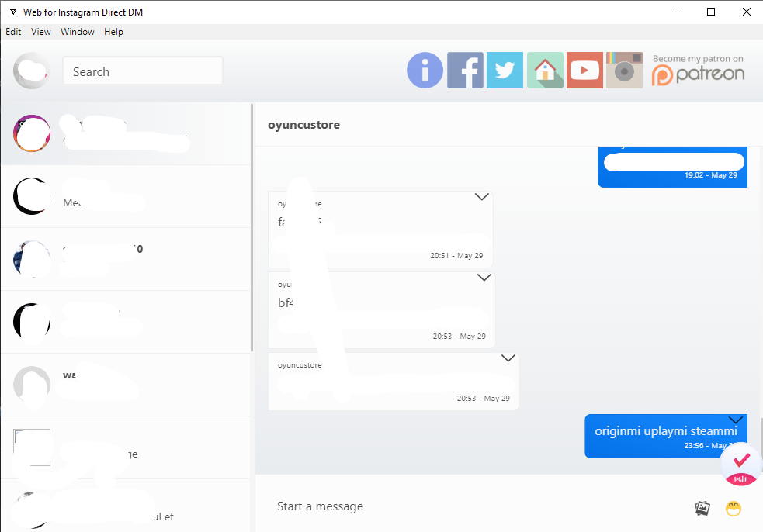Click avatar of conversation starting 'wa'
The height and width of the screenshot is (532, 763).
[32, 385]
